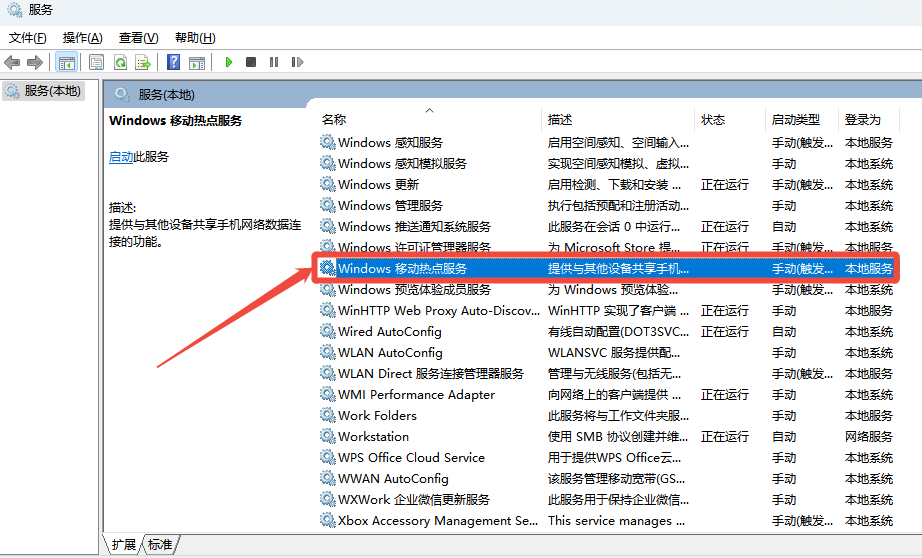The width and height of the screenshot is (922, 558).
Task: Switch to the 标准 tab
Action: 160,544
